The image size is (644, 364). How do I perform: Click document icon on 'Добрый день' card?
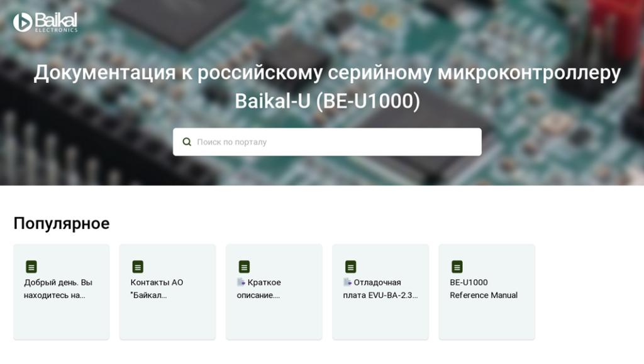tap(31, 267)
